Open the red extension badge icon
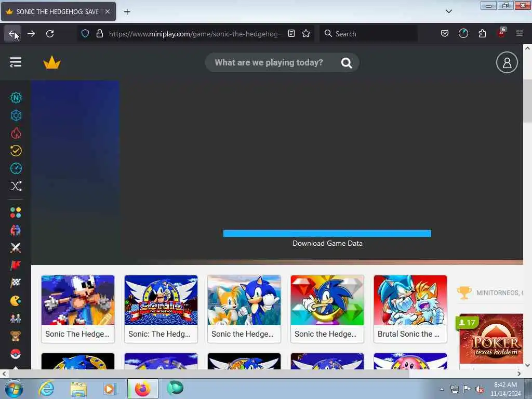Image resolution: width=532 pixels, height=399 pixels. tap(501, 33)
